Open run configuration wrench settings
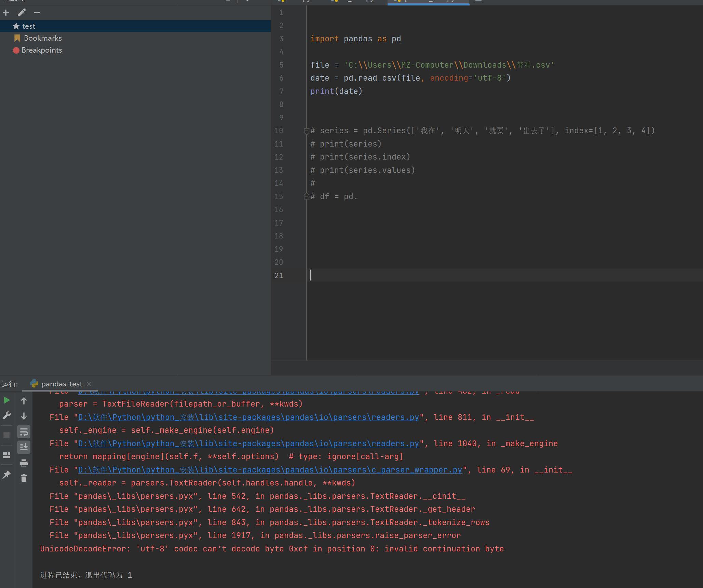The image size is (703, 588). pos(6,415)
